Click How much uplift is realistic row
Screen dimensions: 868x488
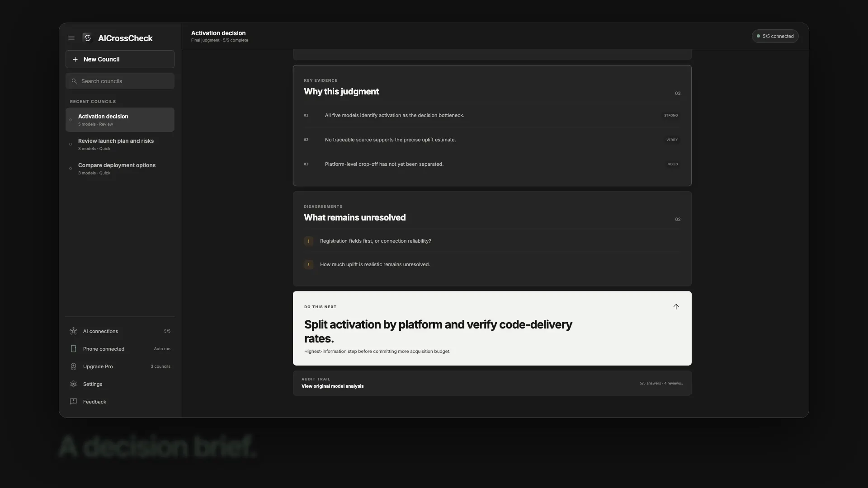coord(492,265)
